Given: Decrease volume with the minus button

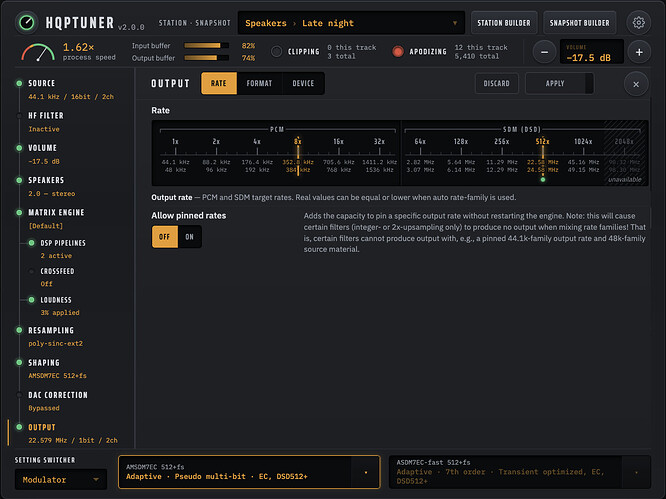Looking at the screenshot, I should point(545,52).
